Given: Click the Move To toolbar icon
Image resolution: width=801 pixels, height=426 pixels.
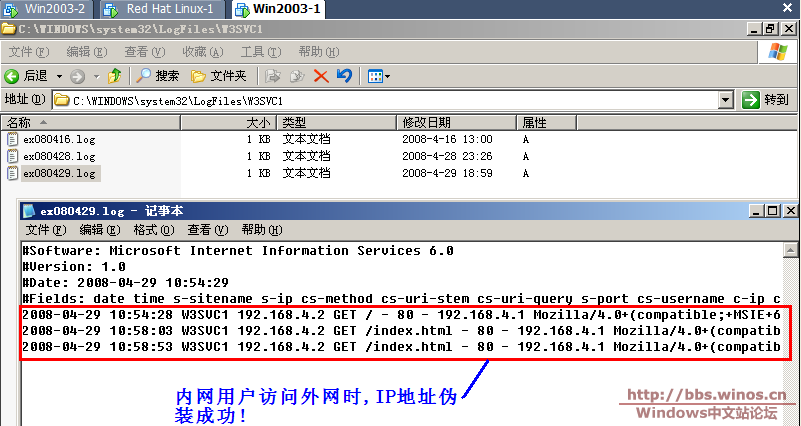Looking at the screenshot, I should coord(273,77).
